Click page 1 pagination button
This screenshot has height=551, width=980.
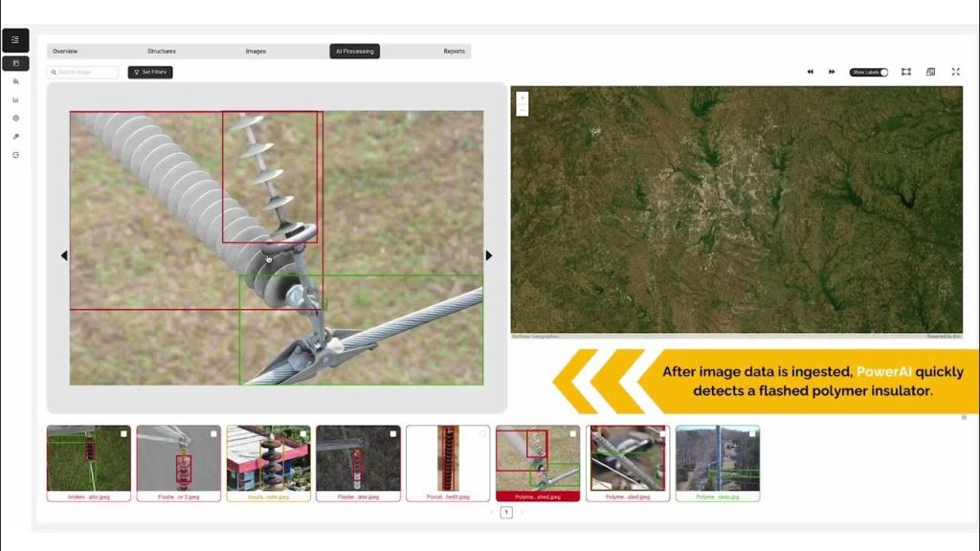point(506,513)
